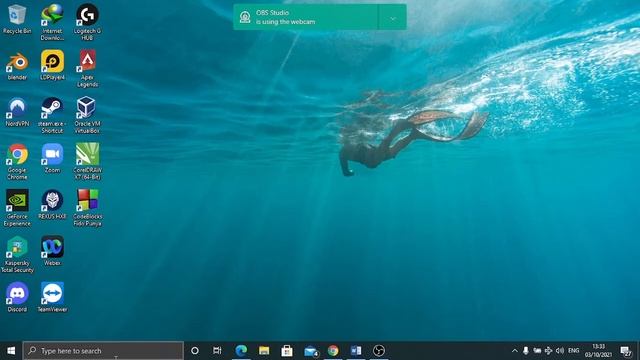Select the Kaspersky Total Security icon
640x360 pixels.
(17, 254)
